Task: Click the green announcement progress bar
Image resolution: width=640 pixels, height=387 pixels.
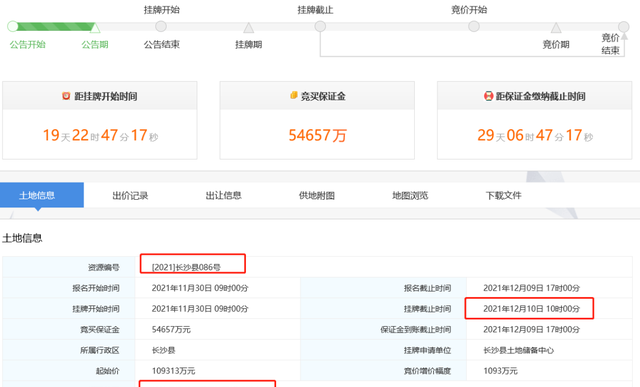Action: point(56,27)
